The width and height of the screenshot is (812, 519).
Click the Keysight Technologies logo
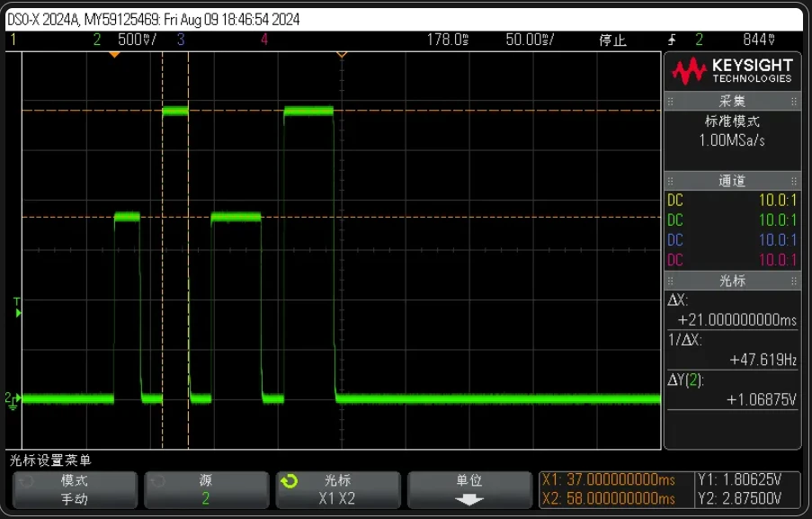pos(732,70)
